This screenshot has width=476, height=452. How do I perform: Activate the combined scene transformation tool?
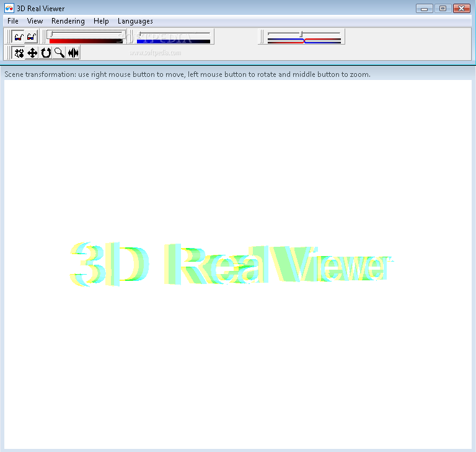point(18,53)
